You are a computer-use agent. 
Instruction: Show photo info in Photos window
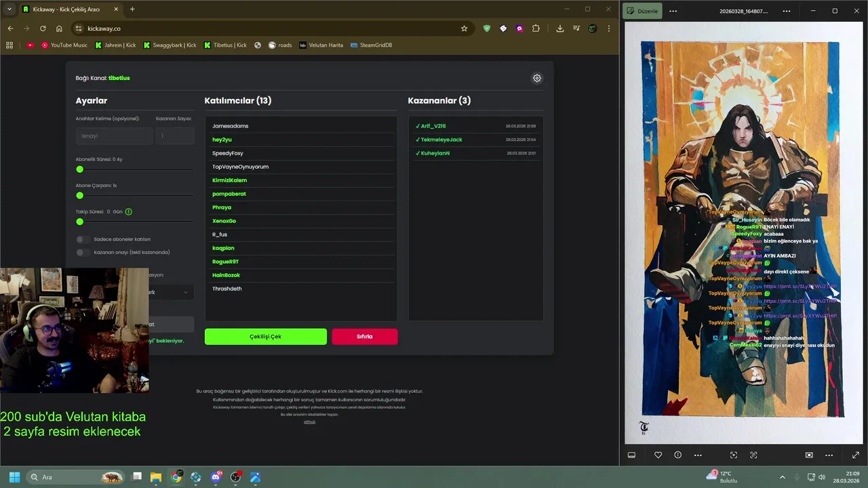[x=677, y=455]
